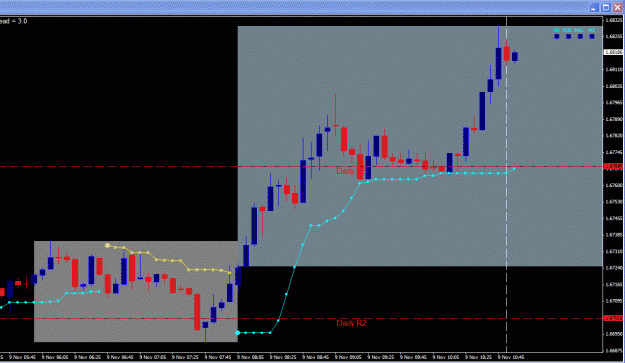Click the large yellow dot starting the yellow line

107,246
